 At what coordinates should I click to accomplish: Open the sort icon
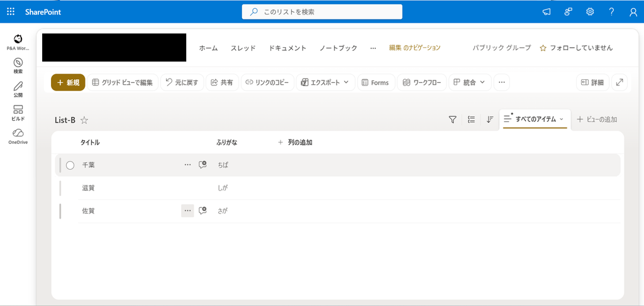coord(489,119)
